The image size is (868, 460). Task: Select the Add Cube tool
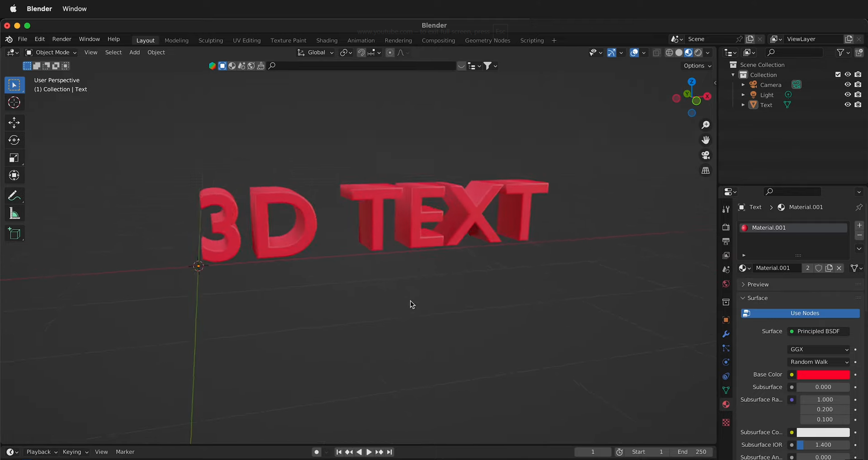click(14, 234)
